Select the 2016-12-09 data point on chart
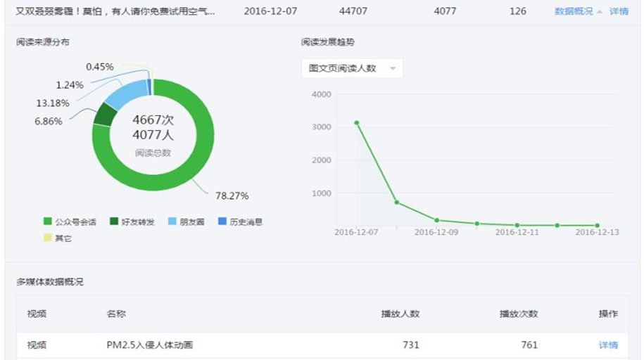 click(436, 221)
